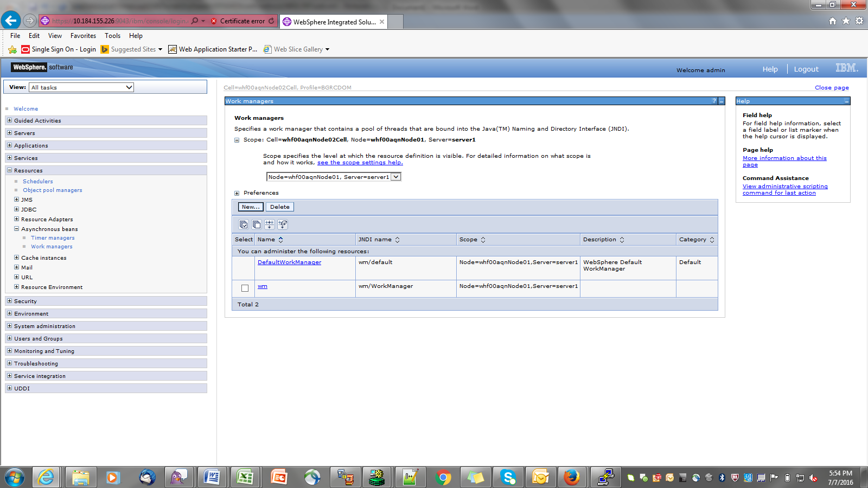Check the box for wm work manager
Image resolution: width=868 pixels, height=488 pixels.
point(245,288)
